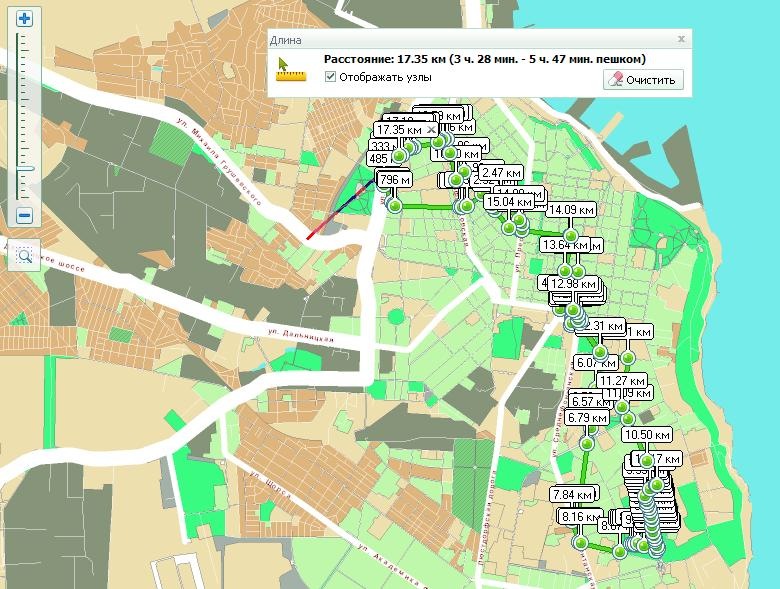This screenshot has height=589, width=780.
Task: Click the 15.04 км distance label
Action: pyautogui.click(x=512, y=202)
